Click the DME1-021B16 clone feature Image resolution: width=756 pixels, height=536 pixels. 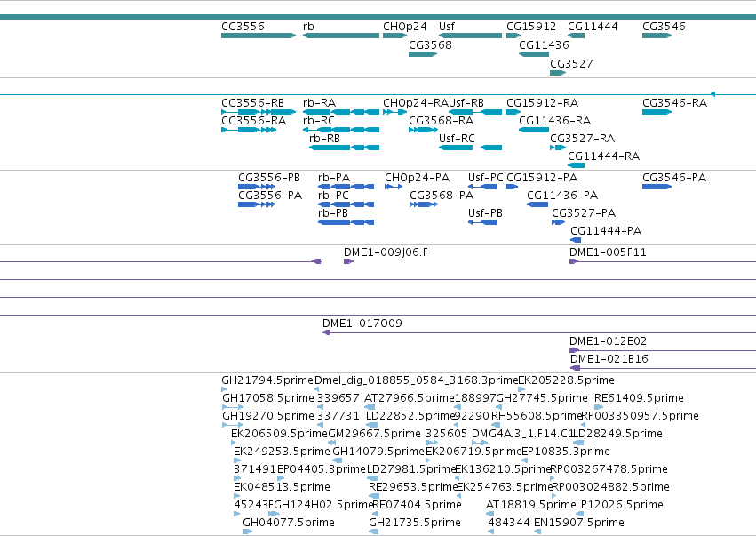(663, 368)
